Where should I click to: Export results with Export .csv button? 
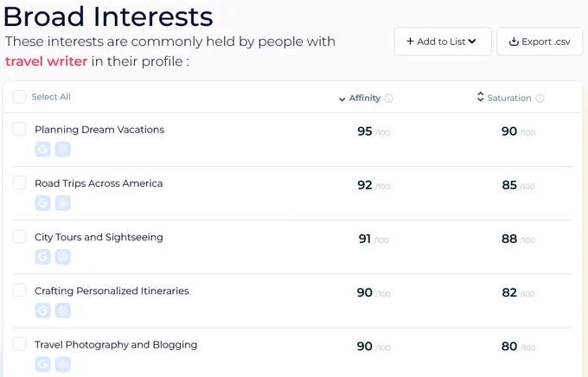pos(540,42)
